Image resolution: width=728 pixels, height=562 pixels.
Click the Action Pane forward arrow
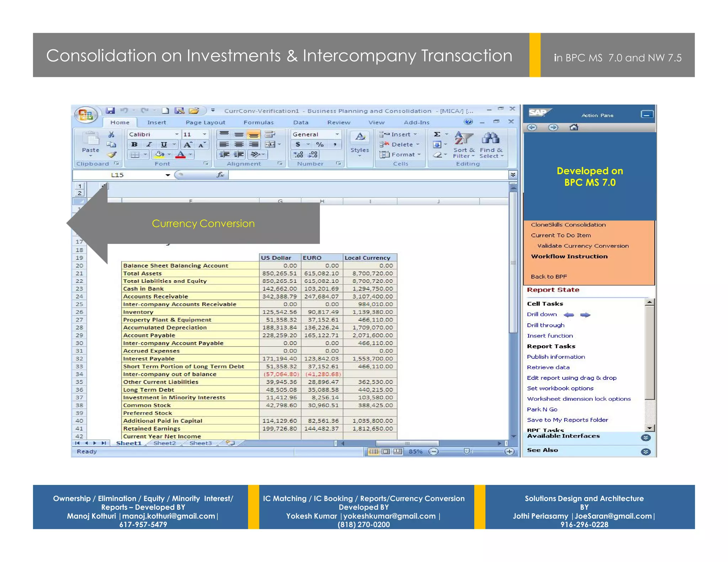553,127
